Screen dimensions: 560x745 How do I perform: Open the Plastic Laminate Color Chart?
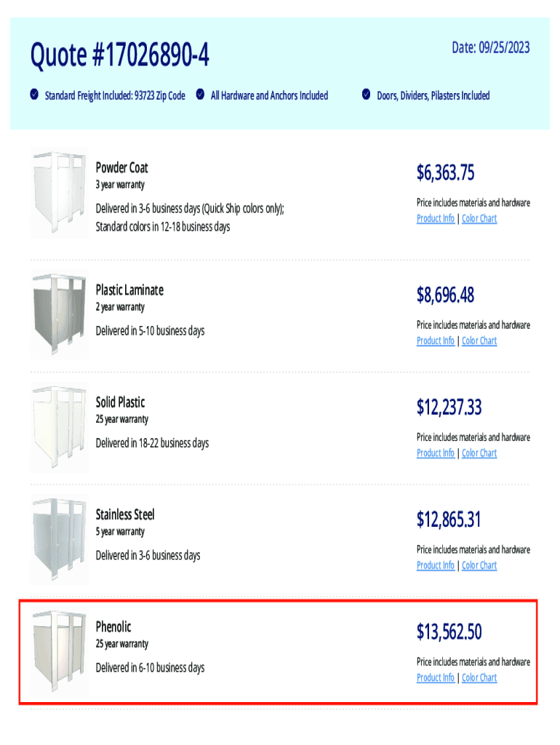point(479,340)
